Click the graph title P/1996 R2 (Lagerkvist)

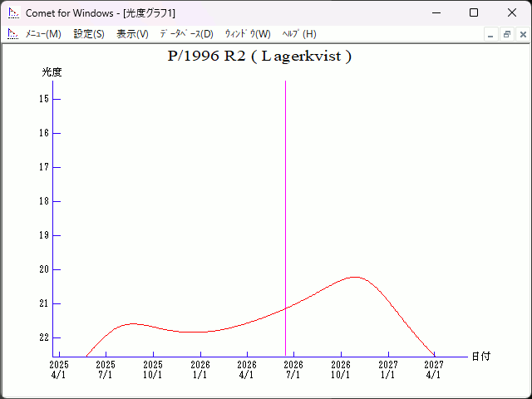260,57
